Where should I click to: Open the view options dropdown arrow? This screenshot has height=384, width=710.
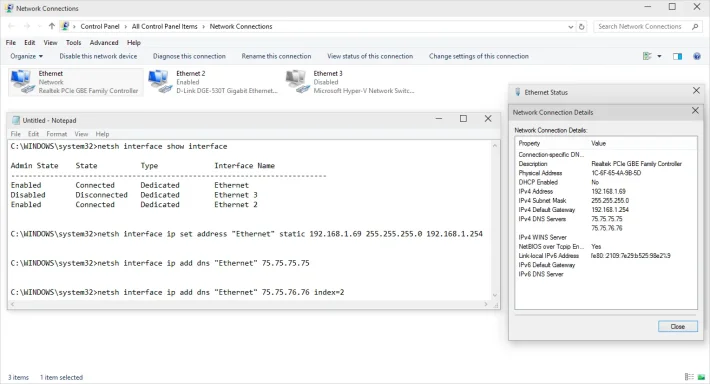[659, 56]
